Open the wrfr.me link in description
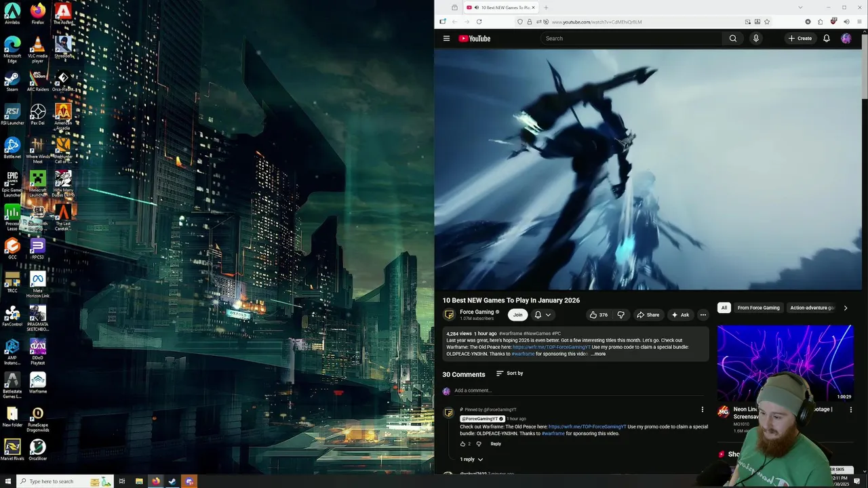Screen dimensions: 868x488 (x=551, y=347)
